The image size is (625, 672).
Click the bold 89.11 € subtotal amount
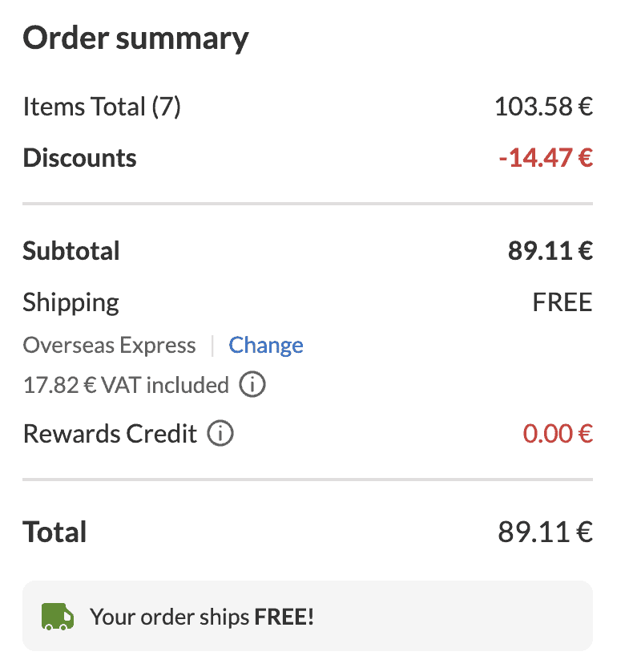(x=550, y=251)
